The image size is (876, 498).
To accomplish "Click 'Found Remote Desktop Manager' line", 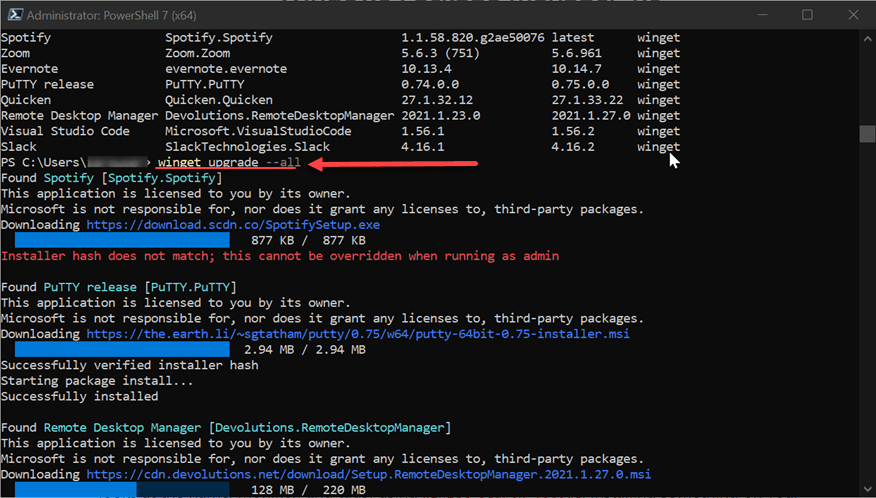I will pos(226,428).
